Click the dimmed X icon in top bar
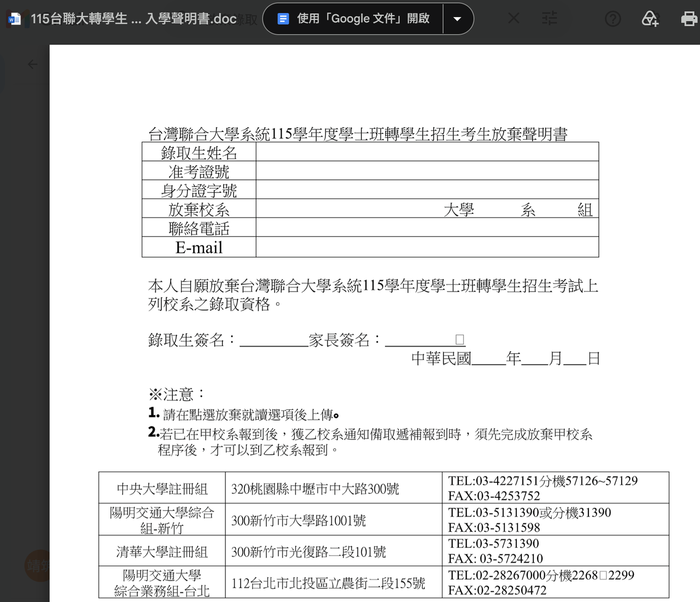Image resolution: width=700 pixels, height=602 pixels. coord(514,19)
